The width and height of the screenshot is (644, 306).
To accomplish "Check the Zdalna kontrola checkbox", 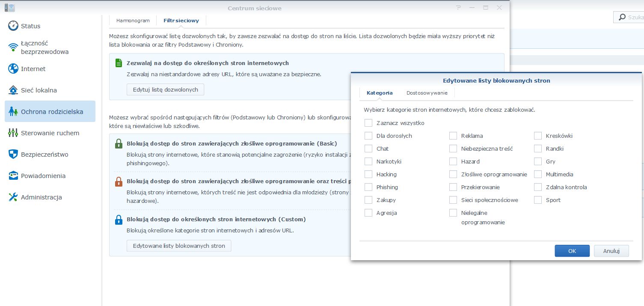I will click(x=538, y=187).
